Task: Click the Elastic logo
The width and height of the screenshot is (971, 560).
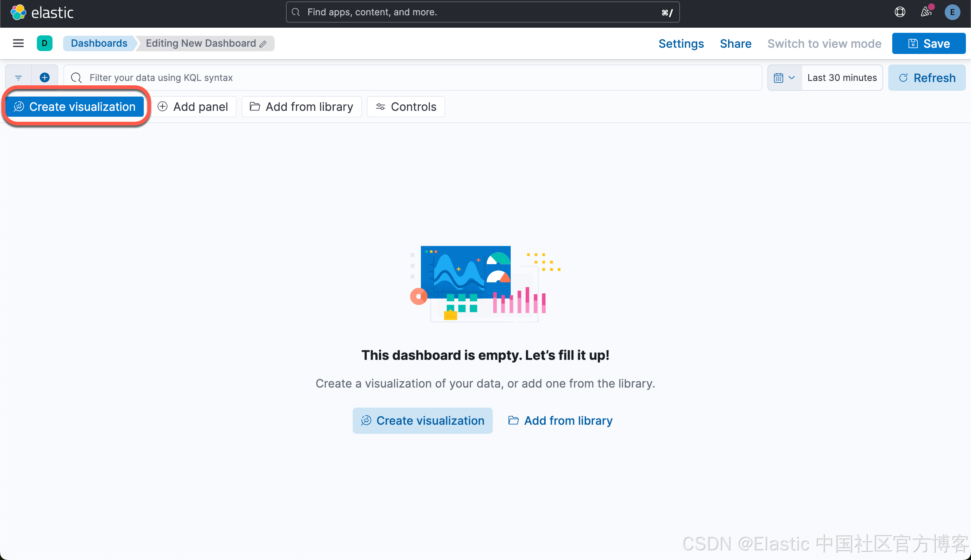Action: (42, 12)
